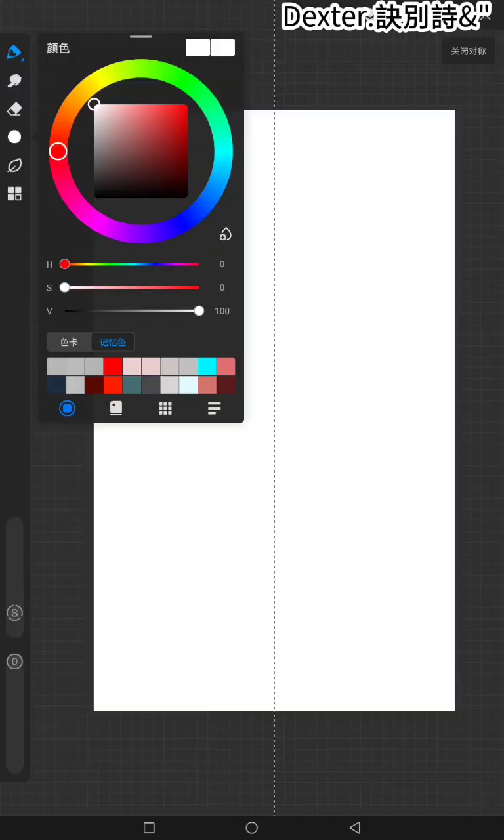Screen dimensions: 504x840
Task: Select the brush pen tool
Action: [14, 52]
